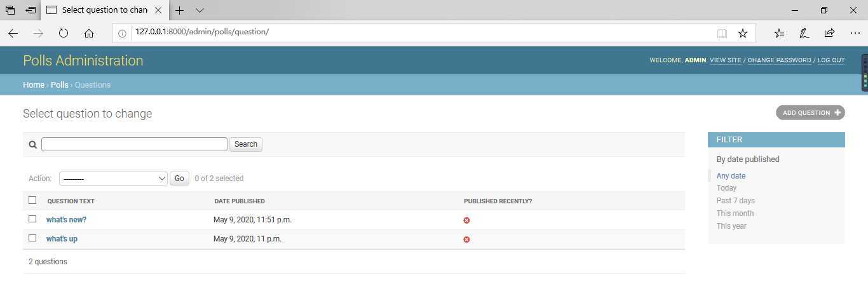Image resolution: width=868 pixels, height=284 pixels.
Task: Focus the question search input field
Action: (x=134, y=144)
